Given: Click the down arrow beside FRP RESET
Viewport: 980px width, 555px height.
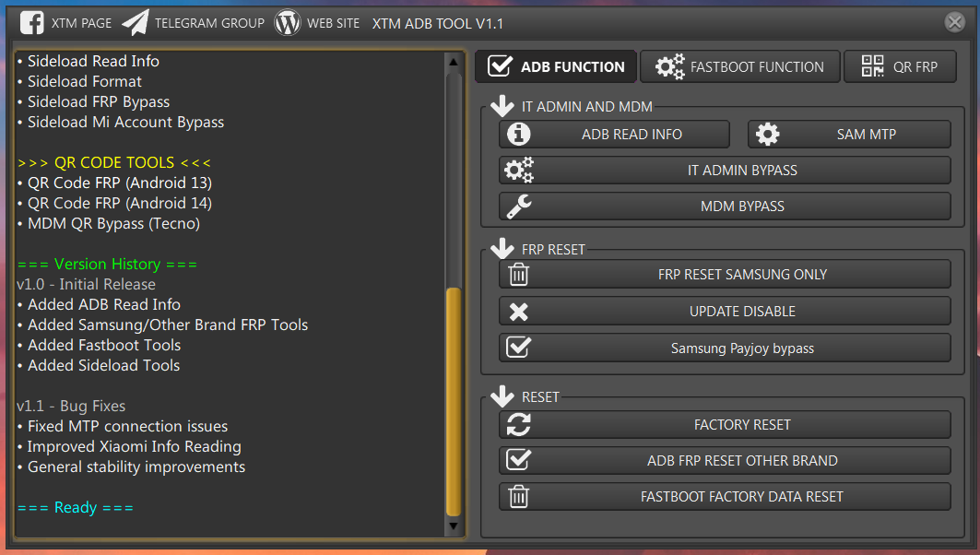Looking at the screenshot, I should tap(502, 248).
